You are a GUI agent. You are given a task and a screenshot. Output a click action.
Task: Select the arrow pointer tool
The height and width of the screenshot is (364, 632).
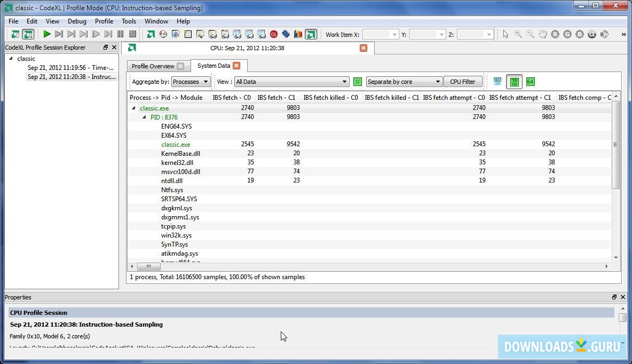[505, 34]
